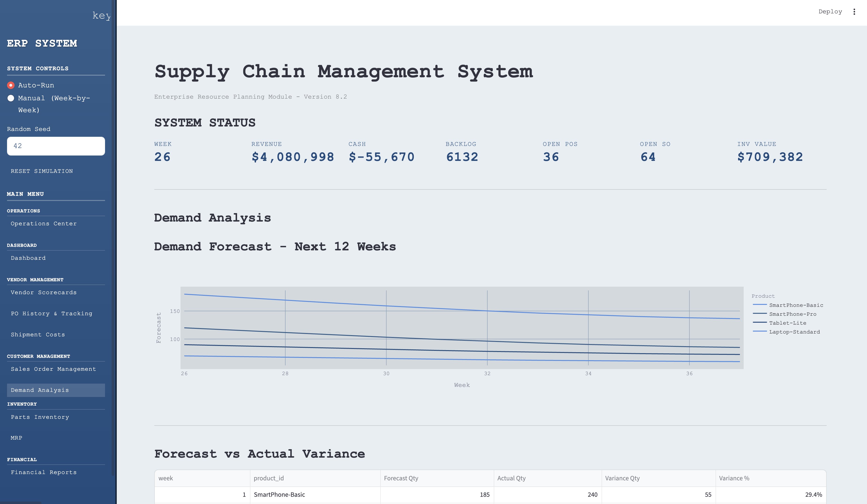Open Financial Reports
867x504 pixels.
click(x=44, y=472)
